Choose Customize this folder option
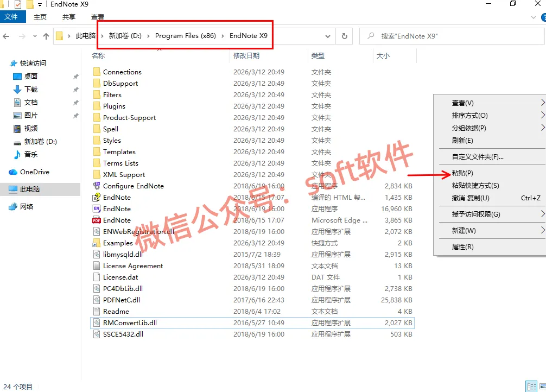The image size is (546, 392). click(478, 157)
